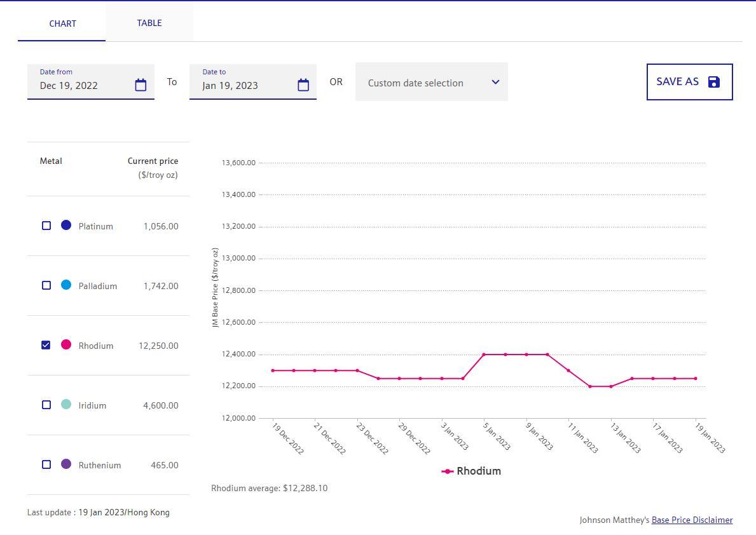This screenshot has width=756, height=535.
Task: Click the Ruthenium purple color dot
Action: point(66,464)
